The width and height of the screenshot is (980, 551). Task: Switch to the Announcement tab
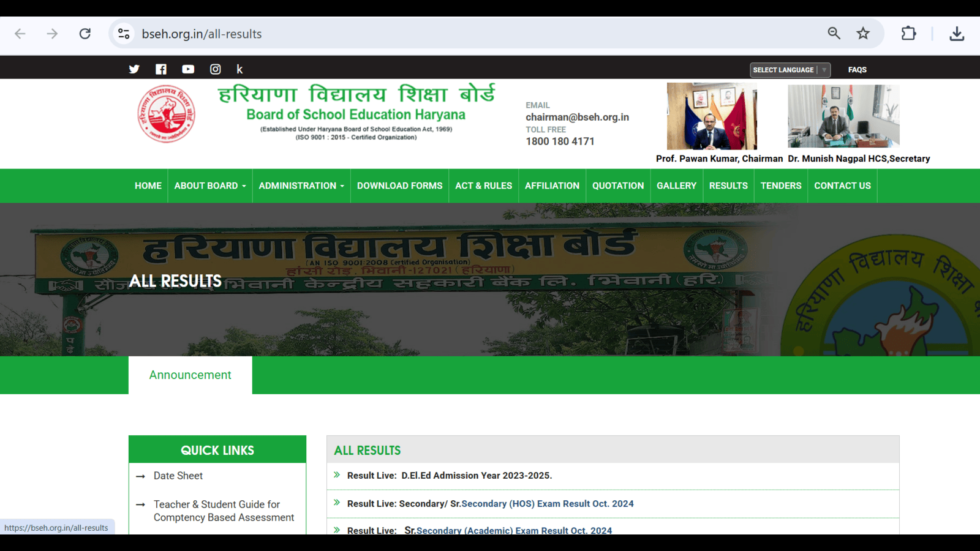(190, 375)
